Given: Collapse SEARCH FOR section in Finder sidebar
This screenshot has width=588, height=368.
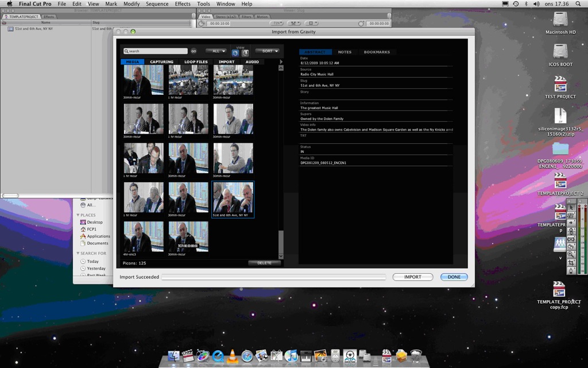Looking at the screenshot, I should pyautogui.click(x=78, y=254).
